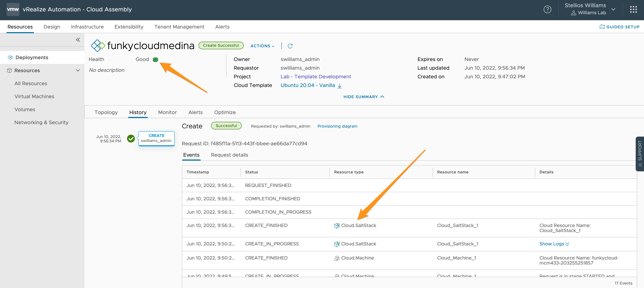Go to the Tenant Management tab

tap(179, 27)
